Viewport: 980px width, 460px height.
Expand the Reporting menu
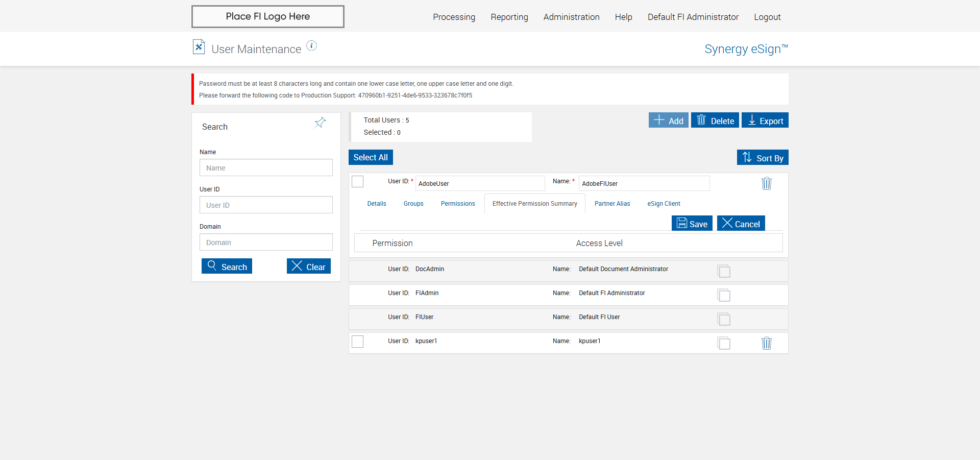509,17
